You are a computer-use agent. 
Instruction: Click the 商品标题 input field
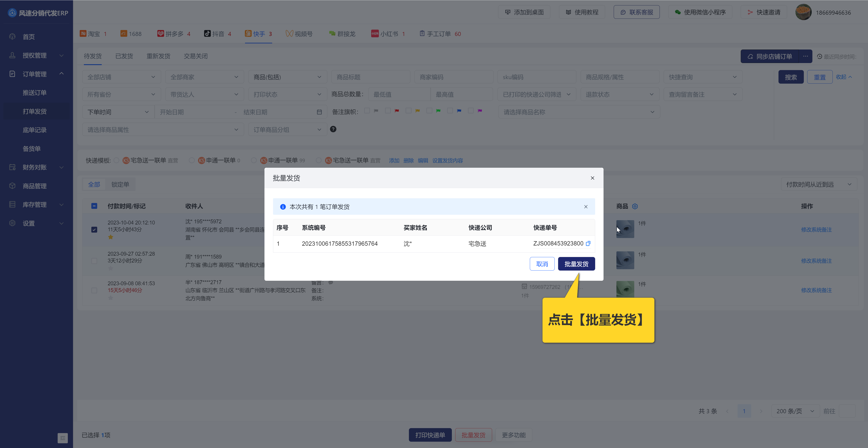click(x=370, y=77)
